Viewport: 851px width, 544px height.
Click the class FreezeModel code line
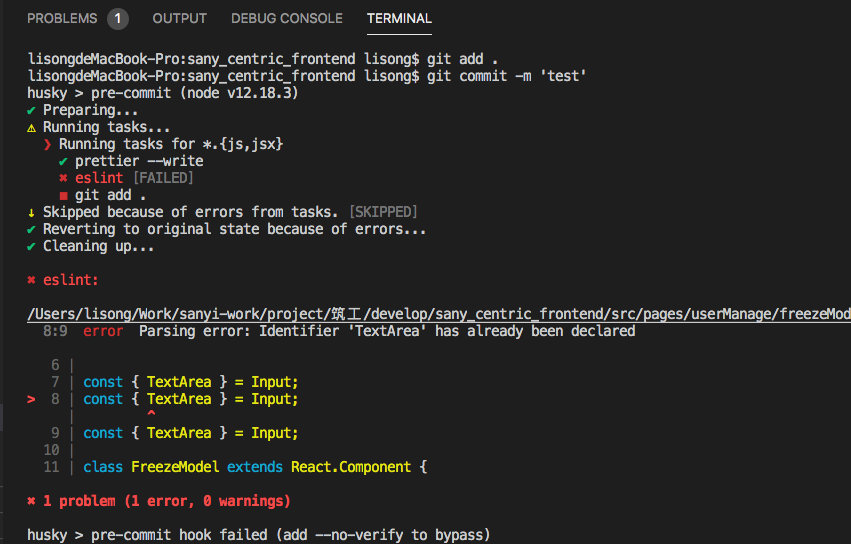pyautogui.click(x=255, y=467)
